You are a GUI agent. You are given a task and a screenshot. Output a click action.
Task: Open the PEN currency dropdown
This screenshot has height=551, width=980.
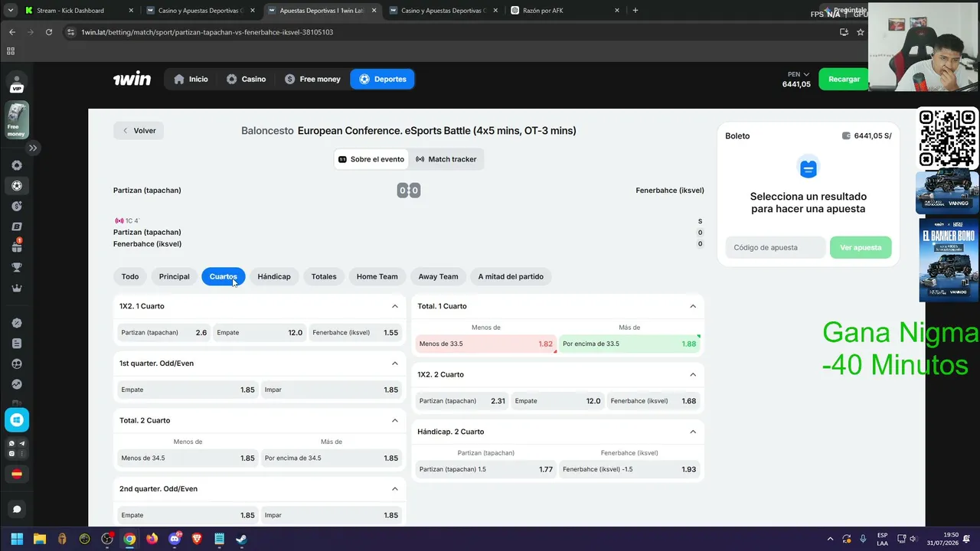(x=797, y=74)
